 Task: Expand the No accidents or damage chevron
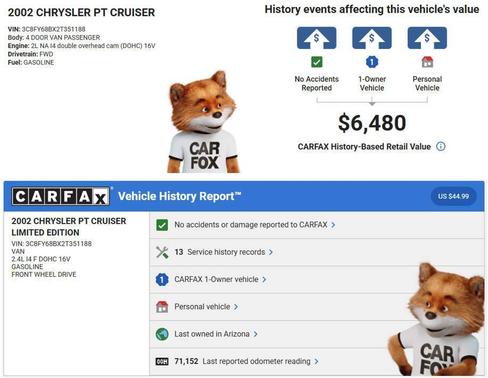(333, 225)
